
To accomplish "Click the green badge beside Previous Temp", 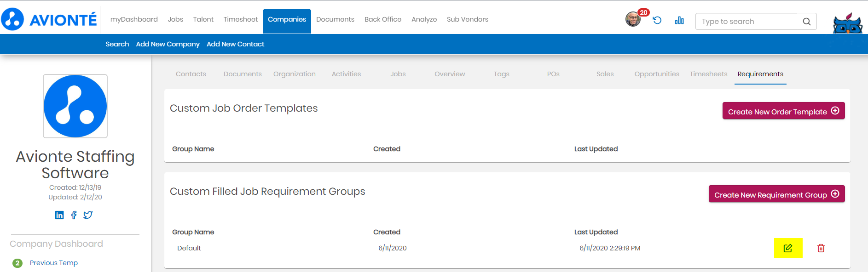I will (17, 263).
